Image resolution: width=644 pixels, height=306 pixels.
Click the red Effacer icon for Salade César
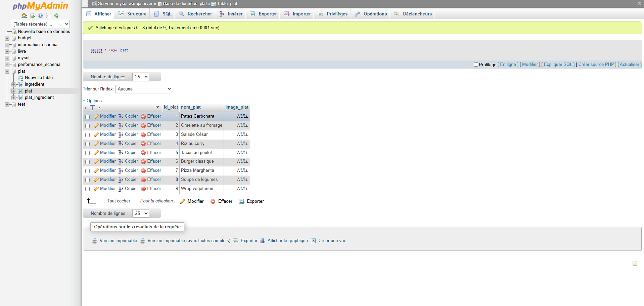[143, 135]
